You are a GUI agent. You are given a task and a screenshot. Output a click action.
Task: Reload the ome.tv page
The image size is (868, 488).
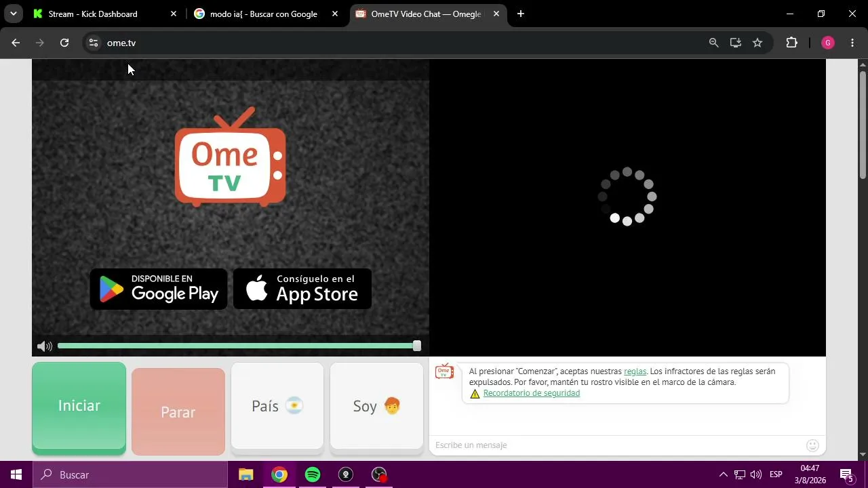tap(64, 43)
